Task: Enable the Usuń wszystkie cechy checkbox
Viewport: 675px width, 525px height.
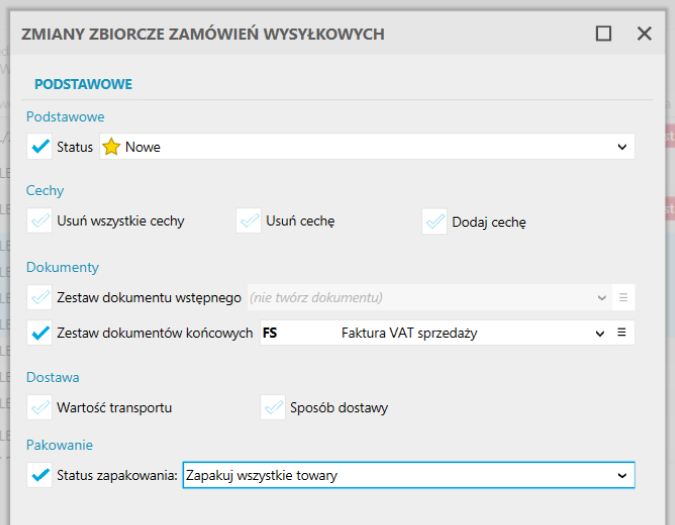Action: tap(40, 221)
